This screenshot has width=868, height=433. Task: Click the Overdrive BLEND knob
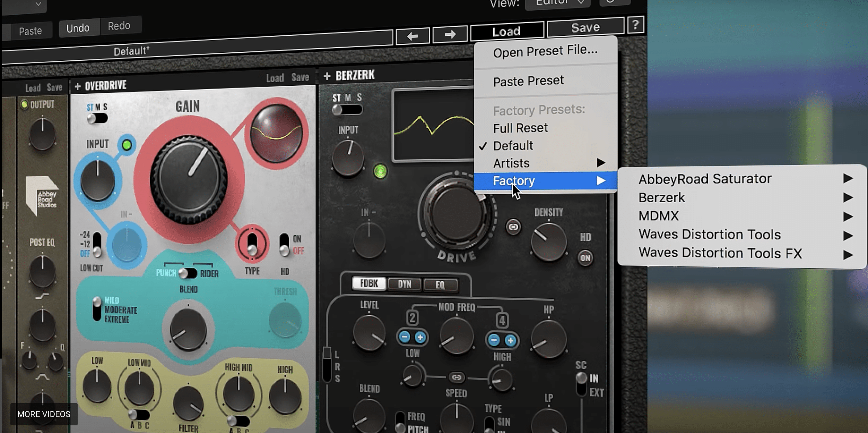(x=188, y=329)
